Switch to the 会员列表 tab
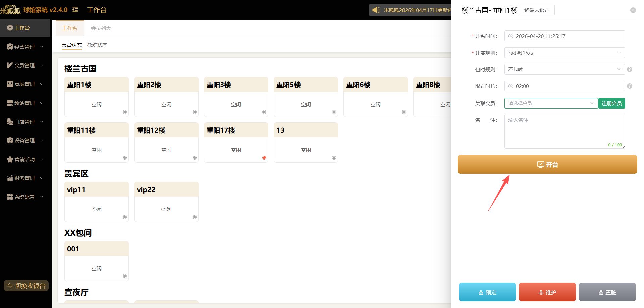The image size is (644, 308). (101, 28)
